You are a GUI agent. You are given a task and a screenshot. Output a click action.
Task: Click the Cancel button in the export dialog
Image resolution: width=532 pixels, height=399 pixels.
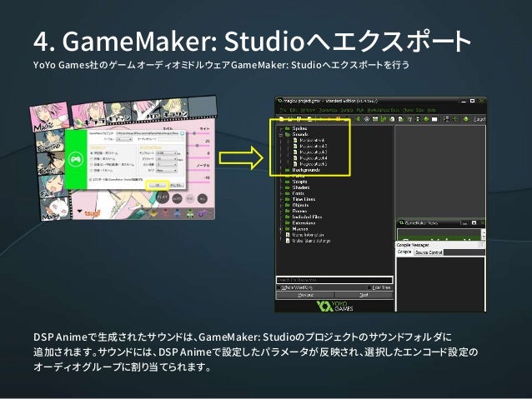click(177, 185)
